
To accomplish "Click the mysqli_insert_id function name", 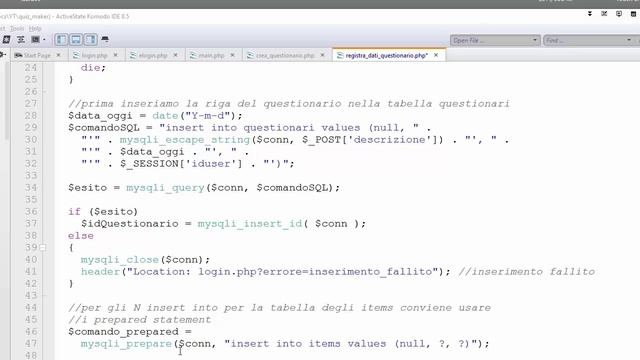I will [x=250, y=224].
